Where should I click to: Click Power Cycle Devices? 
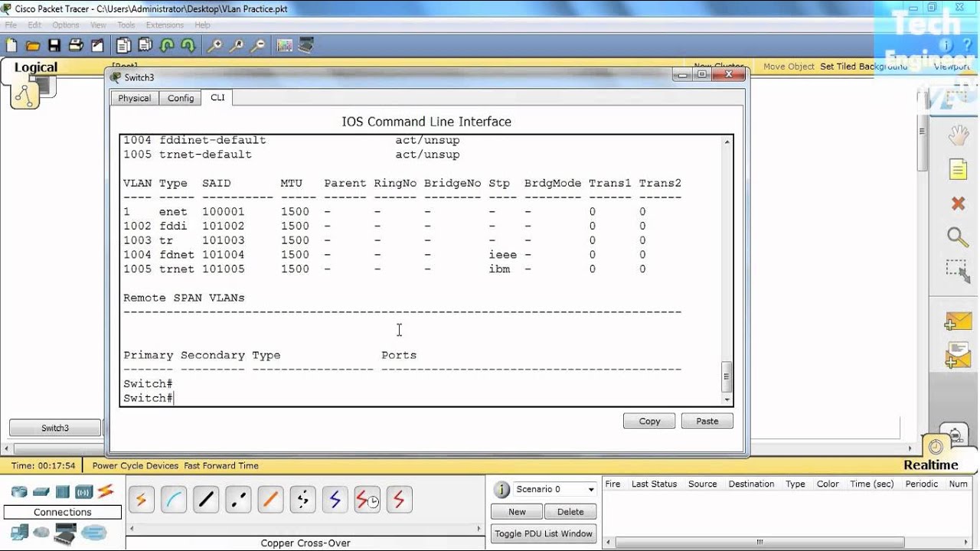(x=136, y=465)
